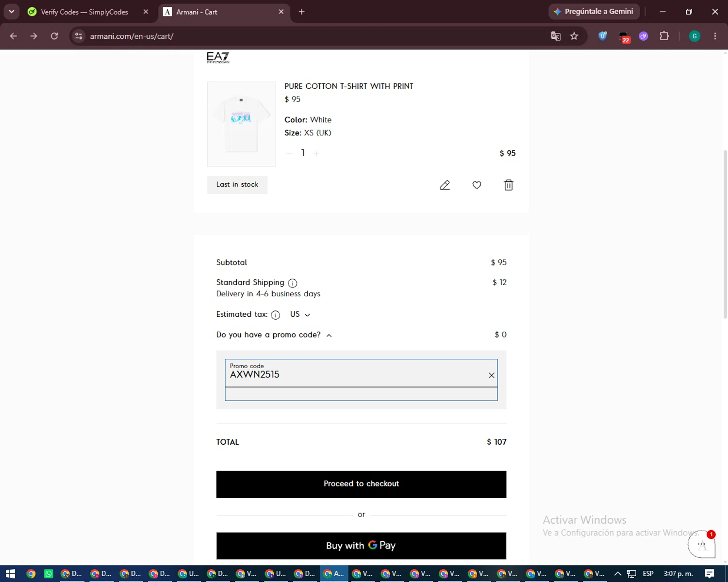The height and width of the screenshot is (582, 728).
Task: Click the EA7 brand logo
Action: 218,57
